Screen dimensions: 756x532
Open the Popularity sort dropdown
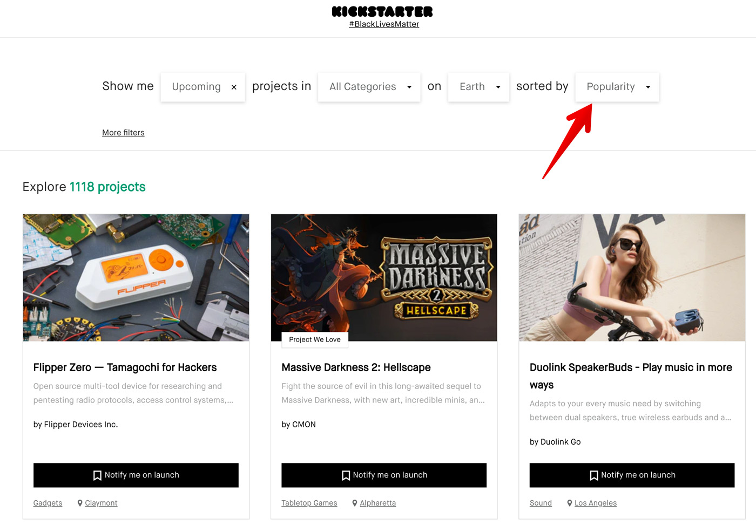617,87
